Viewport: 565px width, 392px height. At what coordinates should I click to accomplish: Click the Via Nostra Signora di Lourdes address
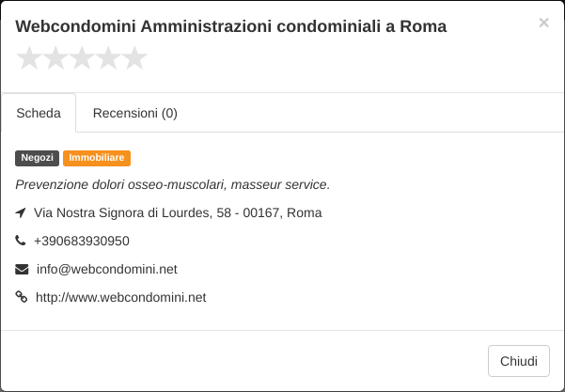pyautogui.click(x=178, y=213)
